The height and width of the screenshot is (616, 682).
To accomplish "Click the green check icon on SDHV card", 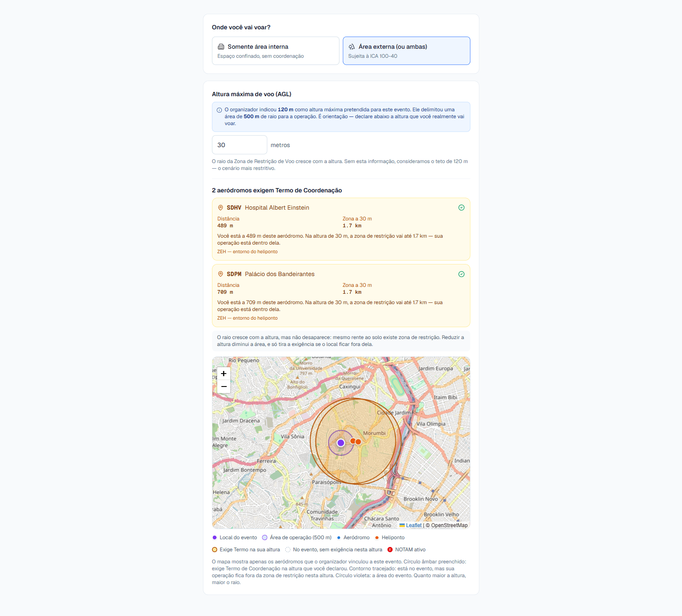I will point(461,207).
